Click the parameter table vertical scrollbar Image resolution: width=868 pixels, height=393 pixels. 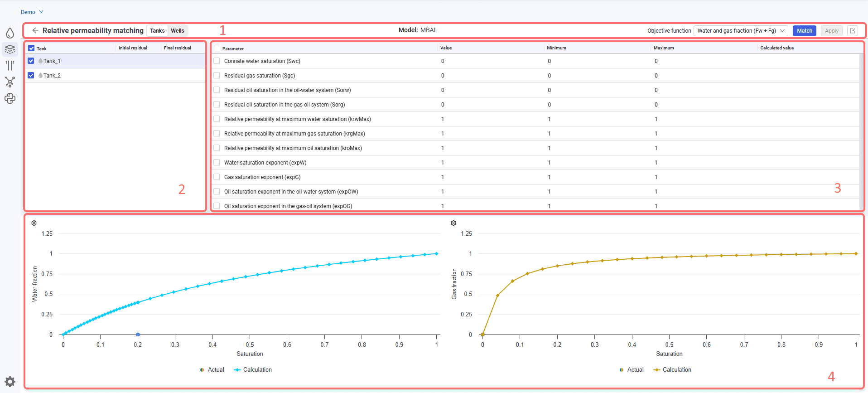pos(861,131)
